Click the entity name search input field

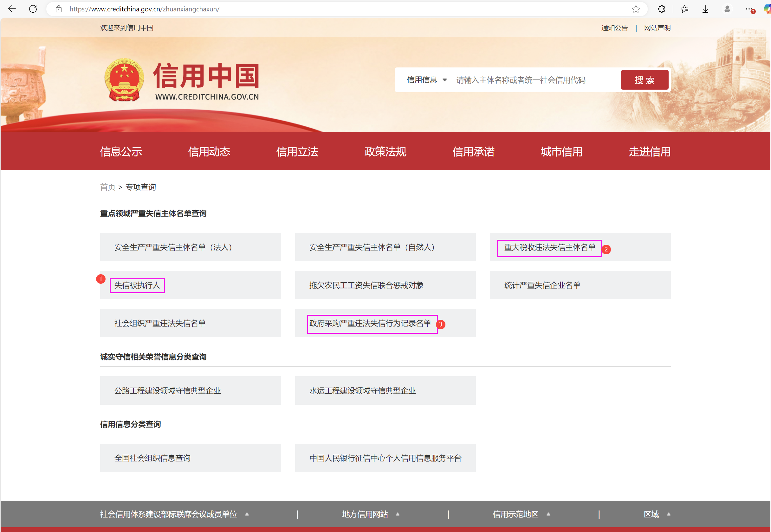pyautogui.click(x=534, y=80)
